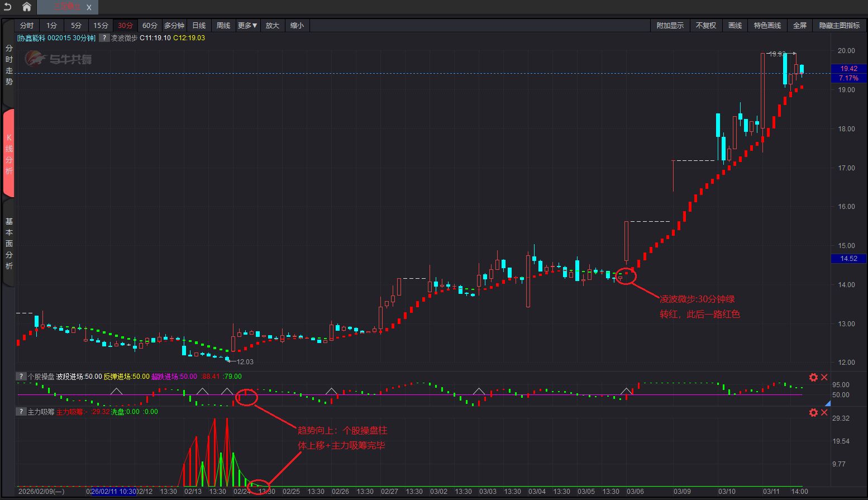Toggle 全屏 full screen mode
868x500 pixels.
[x=799, y=26]
